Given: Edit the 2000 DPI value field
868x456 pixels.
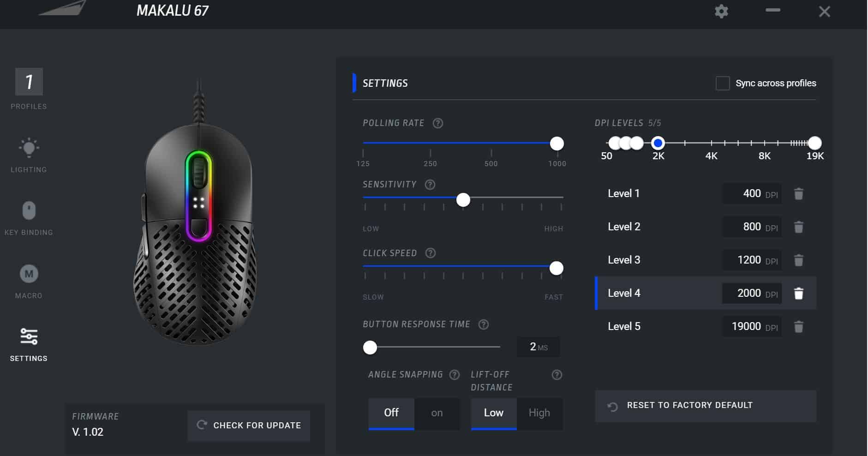Looking at the screenshot, I should [x=752, y=294].
